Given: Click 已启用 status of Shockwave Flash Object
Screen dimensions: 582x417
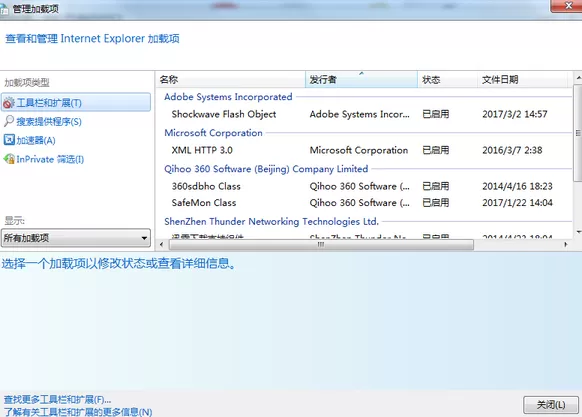Looking at the screenshot, I should pos(435,114).
